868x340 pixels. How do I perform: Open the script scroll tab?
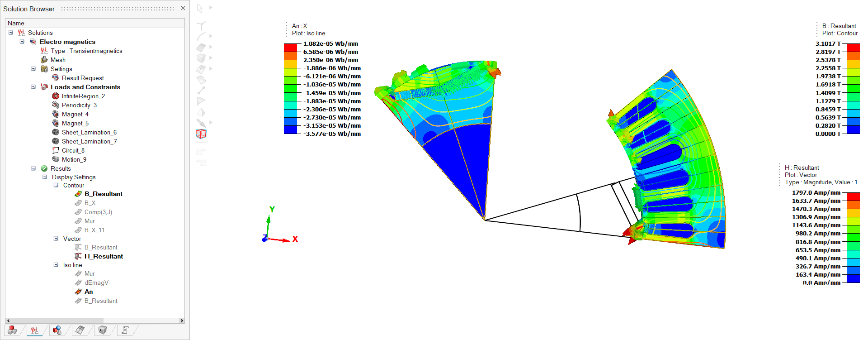click(x=125, y=330)
